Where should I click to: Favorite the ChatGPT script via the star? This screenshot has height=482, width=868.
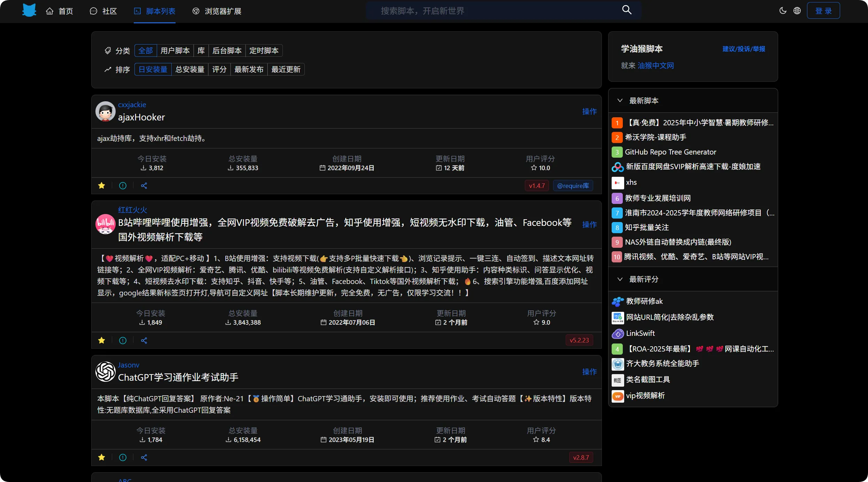(101, 457)
